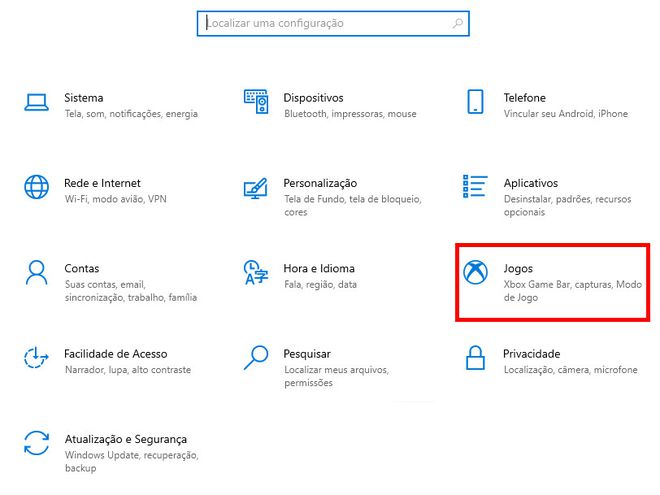Click the Pesquisar magnifying glass icon
The image size is (660, 495).
click(256, 357)
